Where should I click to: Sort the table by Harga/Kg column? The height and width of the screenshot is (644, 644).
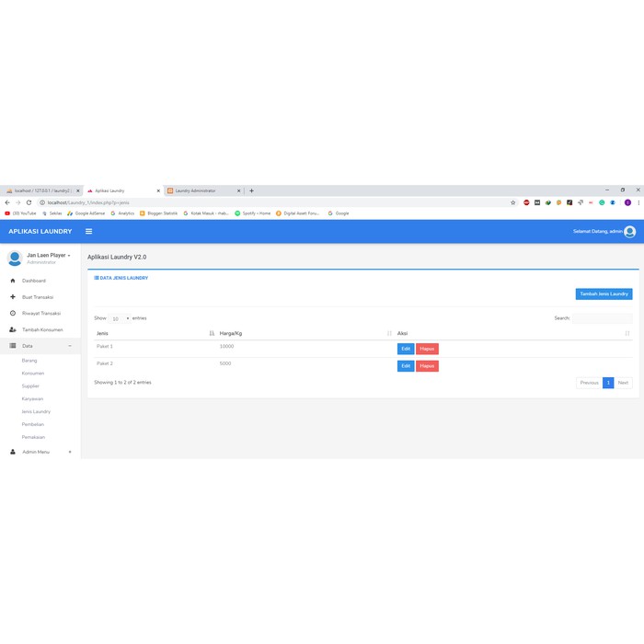coord(389,333)
